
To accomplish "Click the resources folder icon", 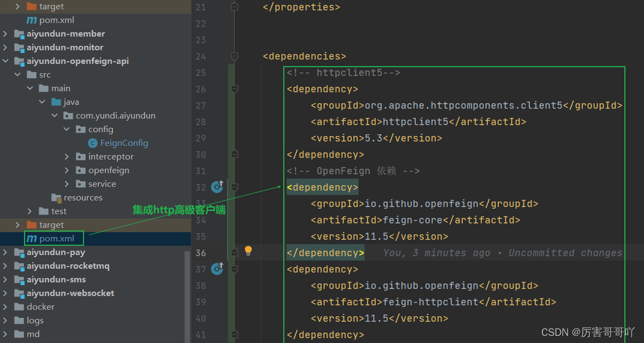I will click(56, 197).
